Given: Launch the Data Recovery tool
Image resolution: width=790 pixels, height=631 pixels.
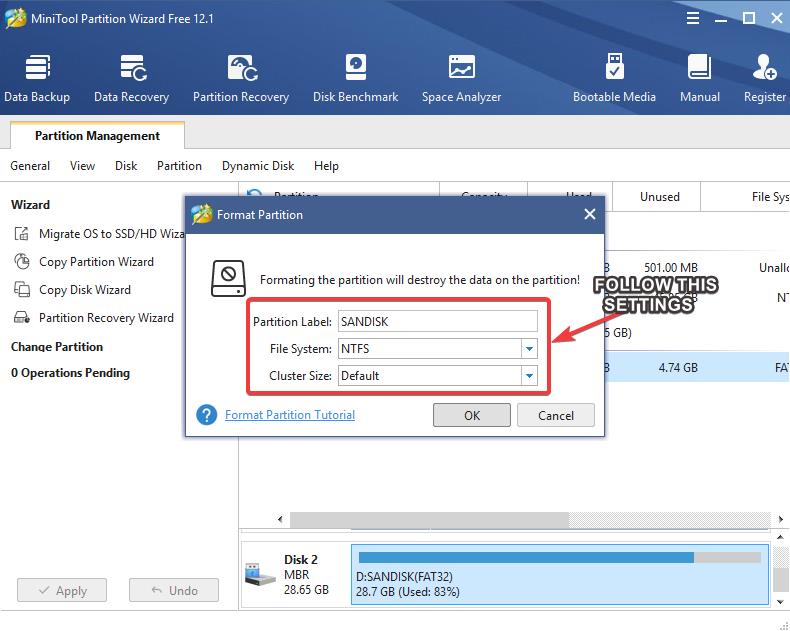Looking at the screenshot, I should [x=131, y=79].
